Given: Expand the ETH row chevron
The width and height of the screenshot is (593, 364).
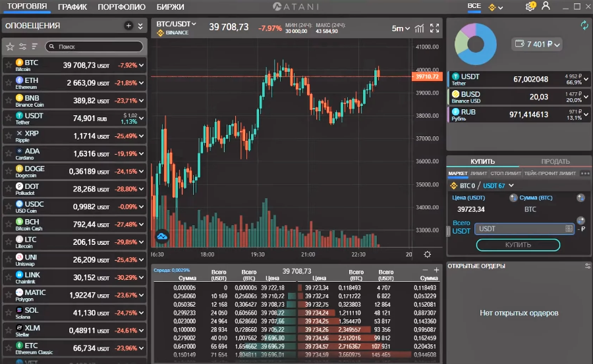Looking at the screenshot, I should click(141, 83).
